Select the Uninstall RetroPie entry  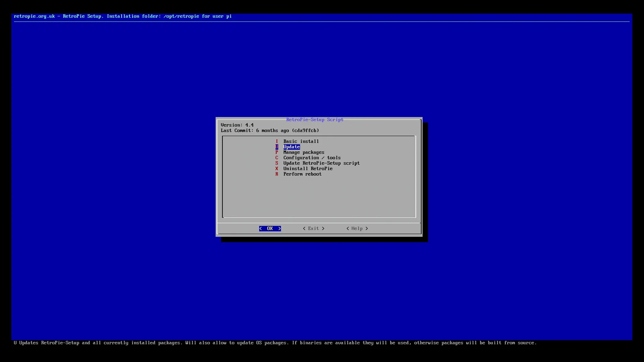tap(304, 169)
